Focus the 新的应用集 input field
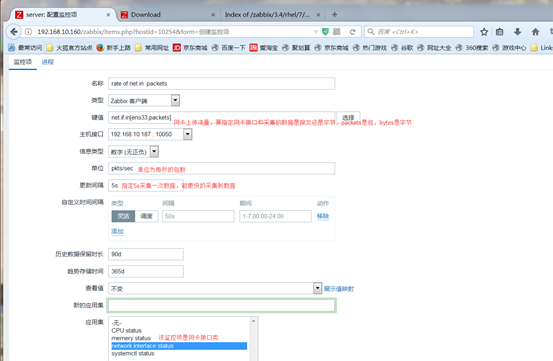The image size is (553, 361). pyautogui.click(x=221, y=305)
